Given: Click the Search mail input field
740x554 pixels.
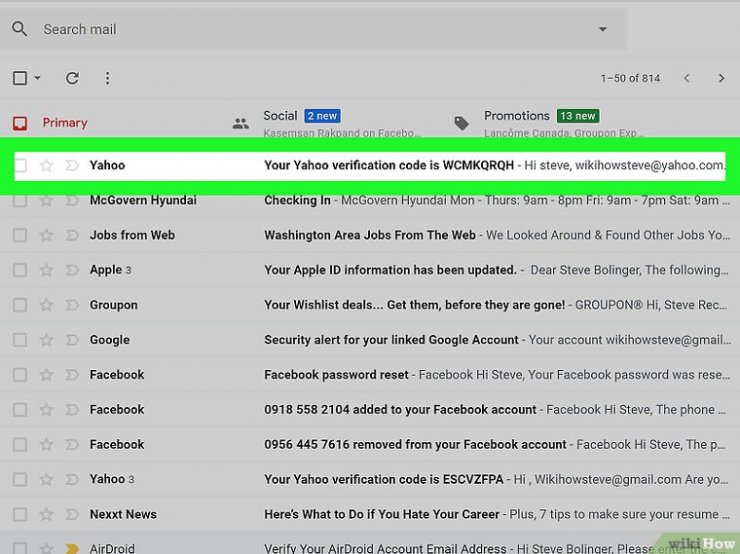Looking at the screenshot, I should pos(311,29).
